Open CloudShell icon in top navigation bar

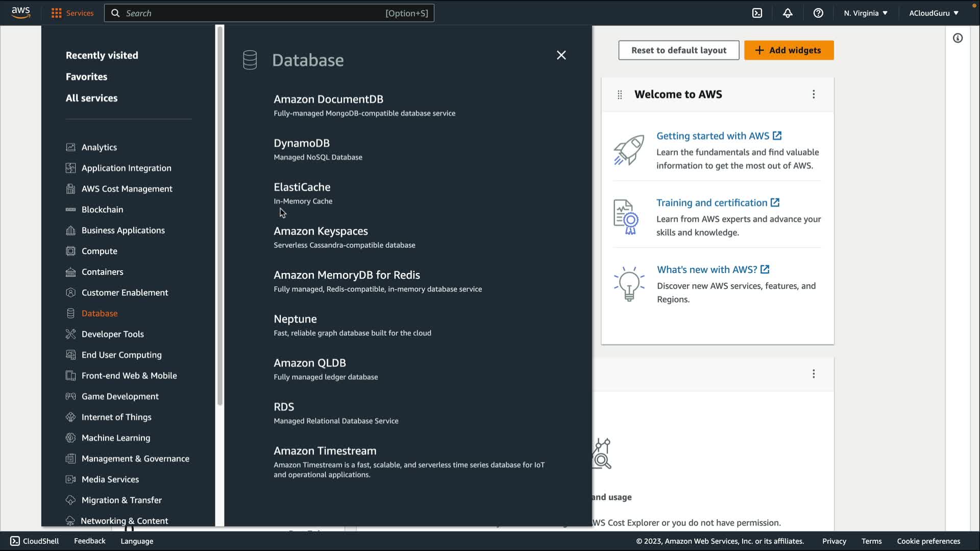(757, 13)
